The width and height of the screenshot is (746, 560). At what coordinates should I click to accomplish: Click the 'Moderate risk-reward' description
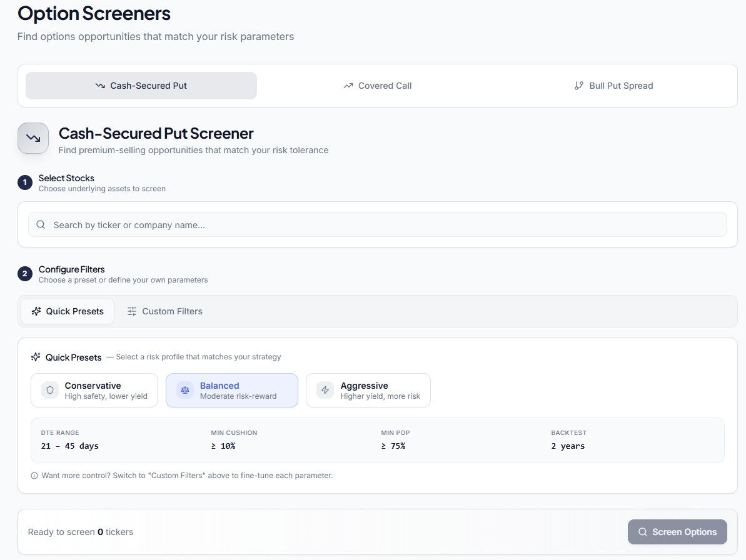coord(238,396)
